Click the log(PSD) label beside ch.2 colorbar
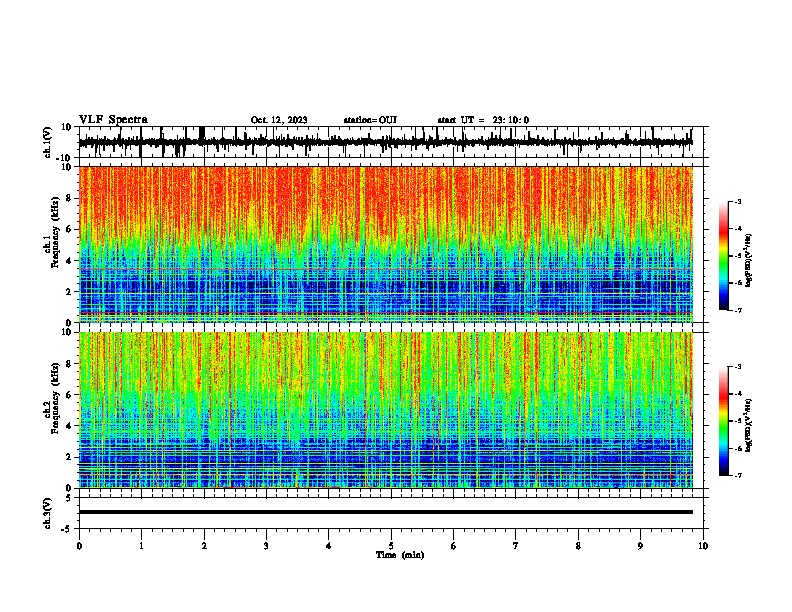Viewport: 792px width, 612px height. coord(748,426)
